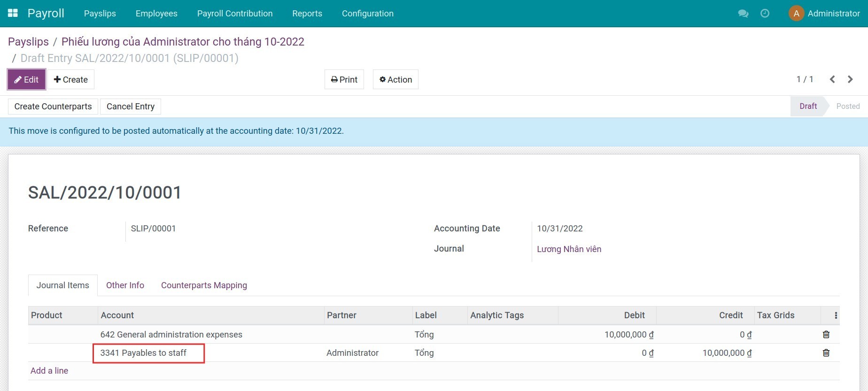Open the activities clock icon
This screenshot has height=391, width=868.
pyautogui.click(x=765, y=14)
